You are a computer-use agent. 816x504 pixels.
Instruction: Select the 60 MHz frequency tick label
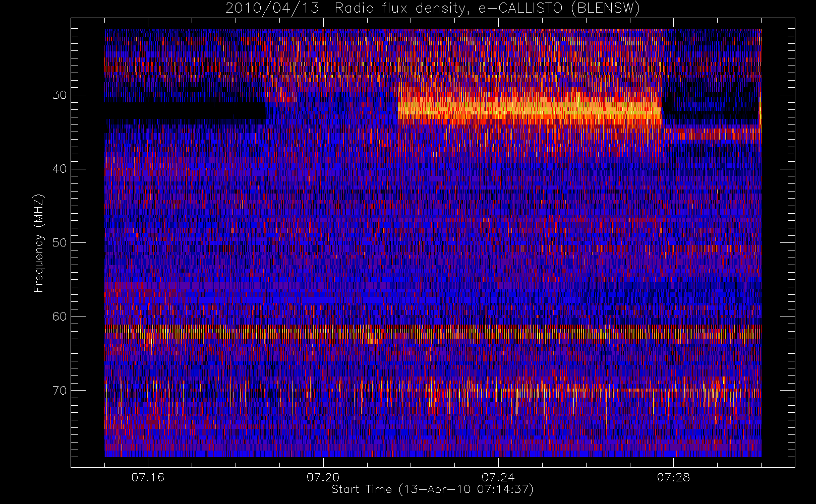(60, 317)
